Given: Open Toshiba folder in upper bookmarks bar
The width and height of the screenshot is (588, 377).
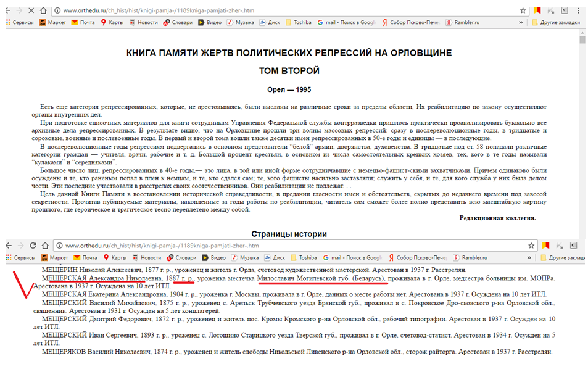Looking at the screenshot, I should click(x=299, y=22).
